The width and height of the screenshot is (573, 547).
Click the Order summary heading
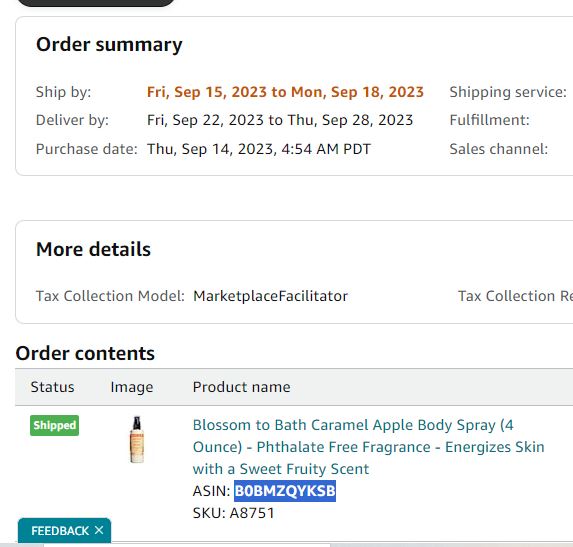(x=109, y=45)
